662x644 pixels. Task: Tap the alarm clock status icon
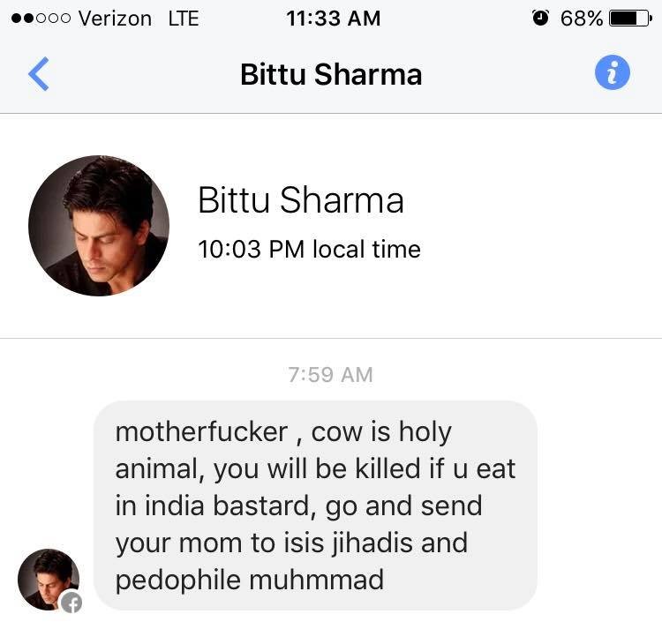coord(540,18)
